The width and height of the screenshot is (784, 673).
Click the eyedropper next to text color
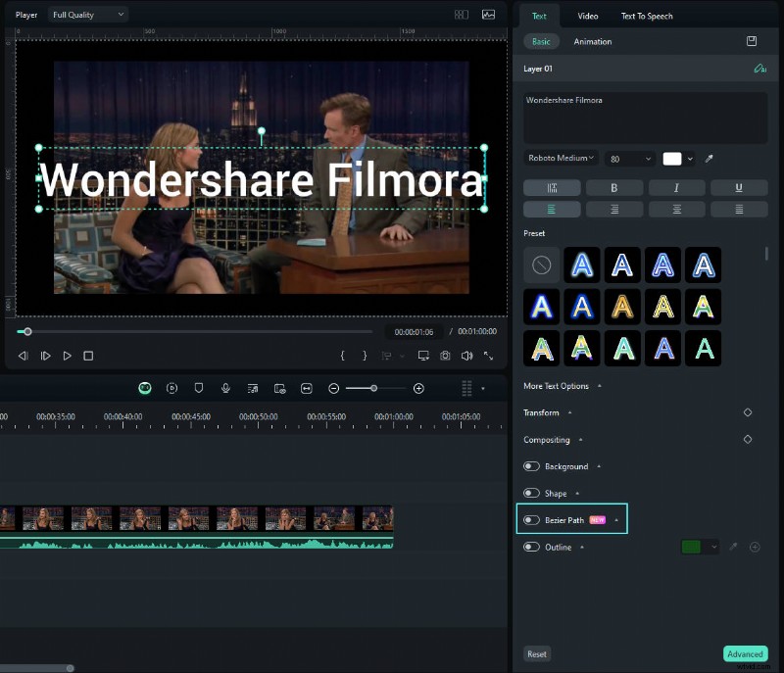point(709,159)
